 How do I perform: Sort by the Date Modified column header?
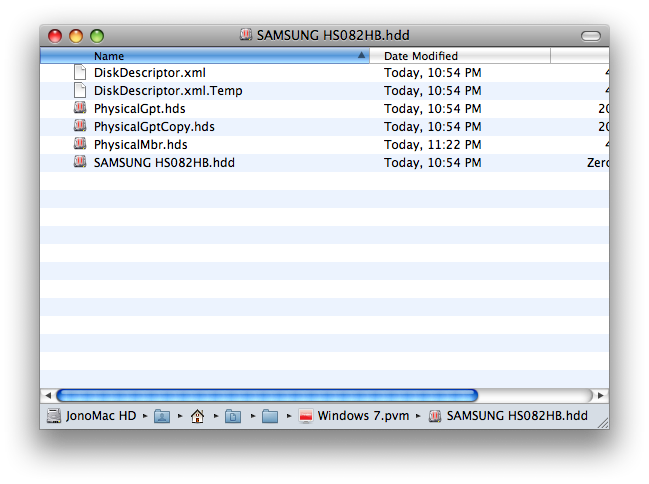coord(460,56)
